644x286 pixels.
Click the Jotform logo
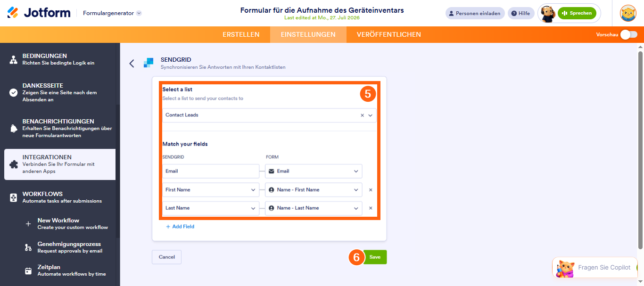[39, 13]
